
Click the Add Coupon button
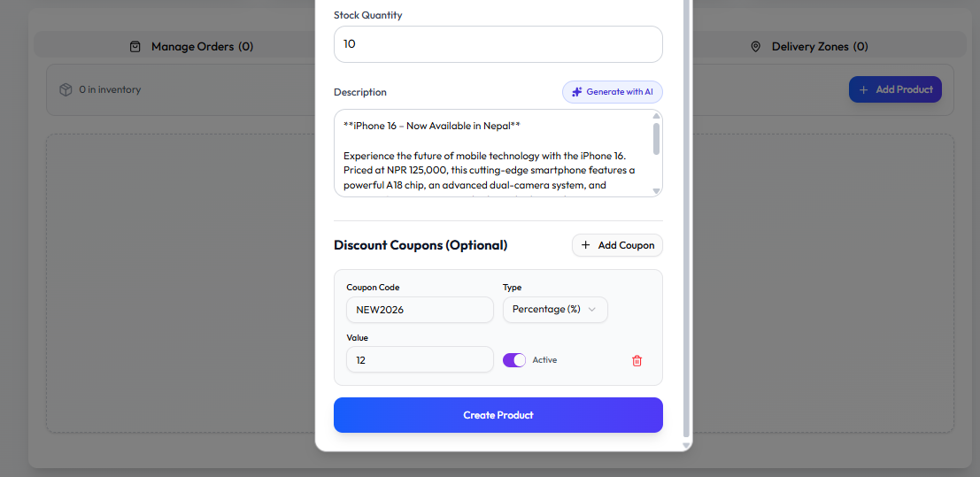pyautogui.click(x=617, y=245)
